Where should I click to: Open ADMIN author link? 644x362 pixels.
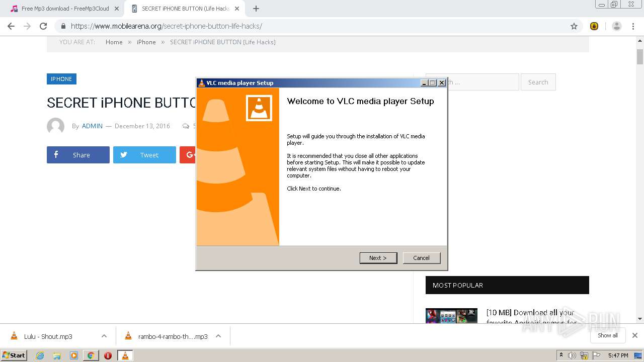pyautogui.click(x=92, y=126)
